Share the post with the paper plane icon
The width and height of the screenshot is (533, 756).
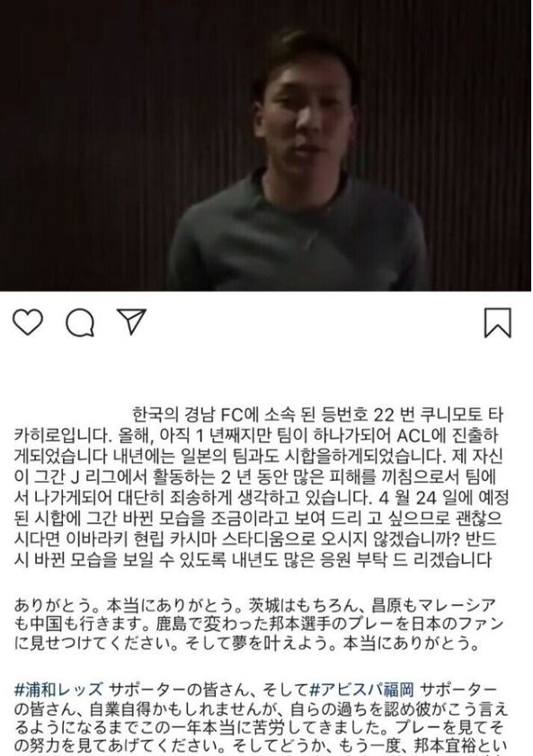[131, 322]
